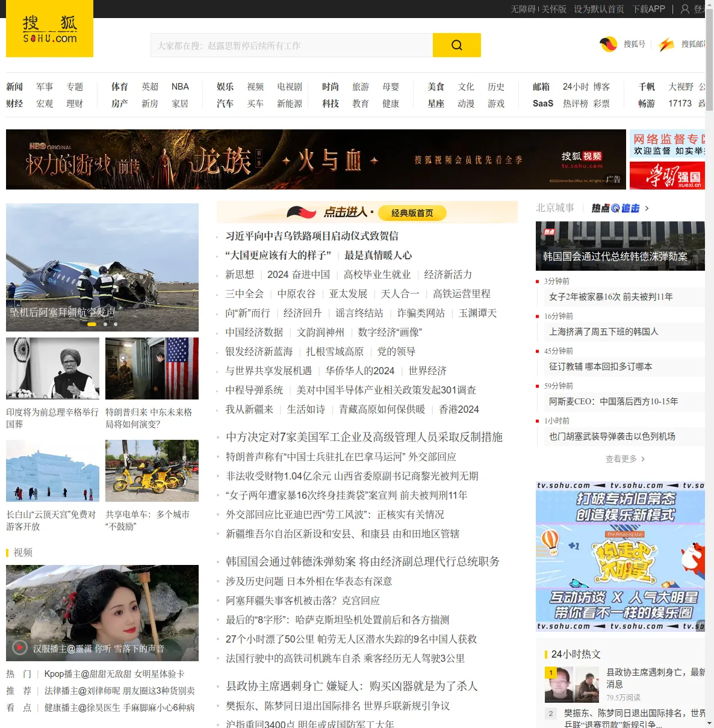Click 关怀版 link in top bar
714x728 pixels.
point(554,9)
